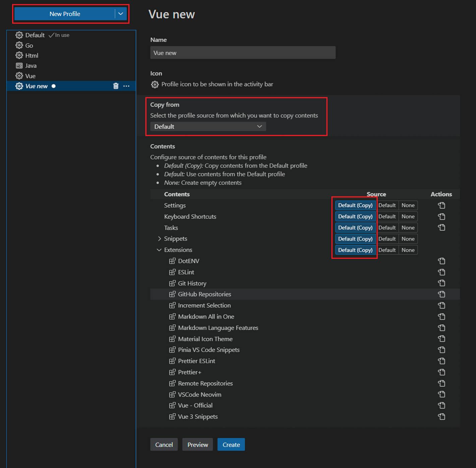Click the profile icon gear beside activity bar text

pos(155,84)
